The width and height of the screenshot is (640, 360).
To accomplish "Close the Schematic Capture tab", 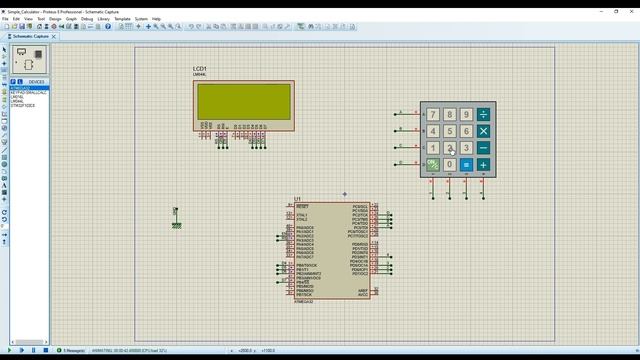I will pyautogui.click(x=53, y=36).
